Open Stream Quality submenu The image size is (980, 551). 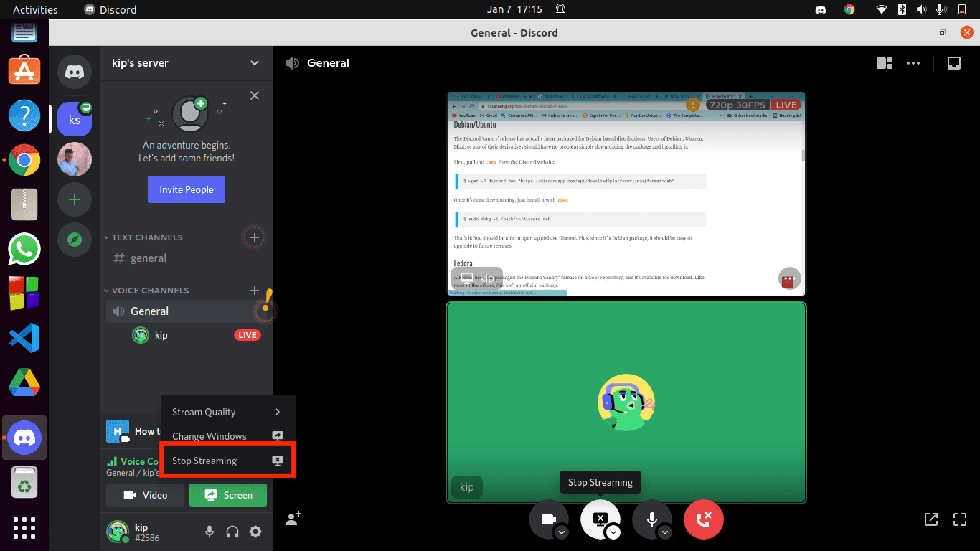(x=228, y=412)
